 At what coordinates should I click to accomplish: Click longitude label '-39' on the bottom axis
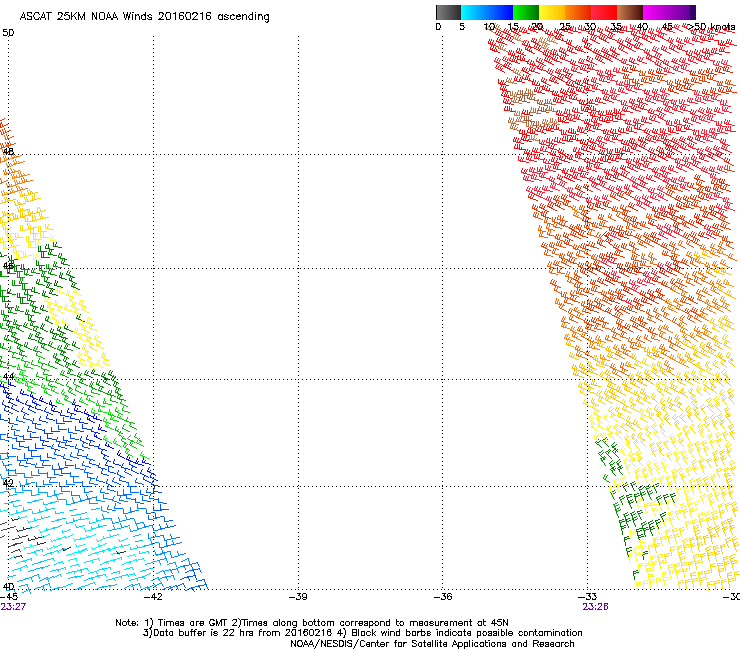click(298, 597)
